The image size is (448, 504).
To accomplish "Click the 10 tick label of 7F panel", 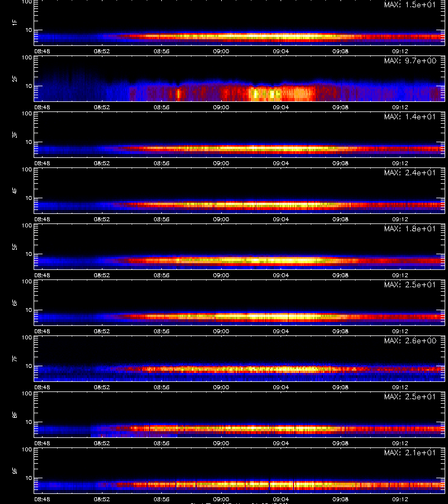I will [x=29, y=366].
